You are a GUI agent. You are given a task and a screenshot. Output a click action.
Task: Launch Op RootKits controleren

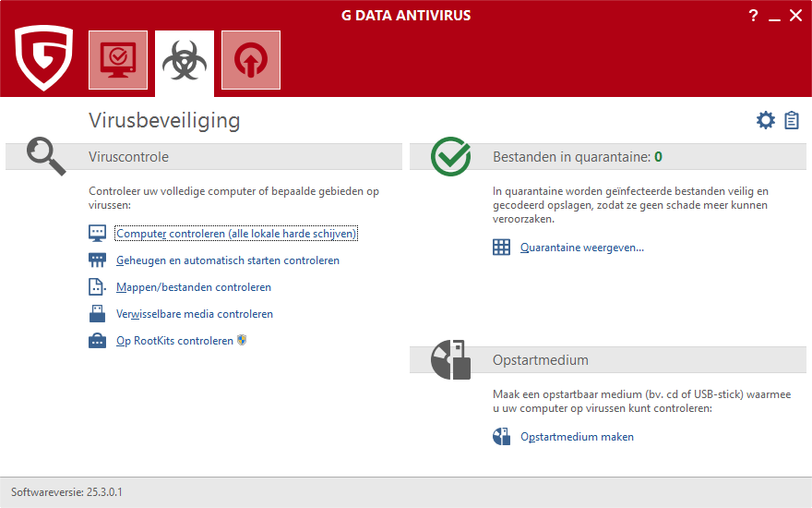[x=175, y=341]
